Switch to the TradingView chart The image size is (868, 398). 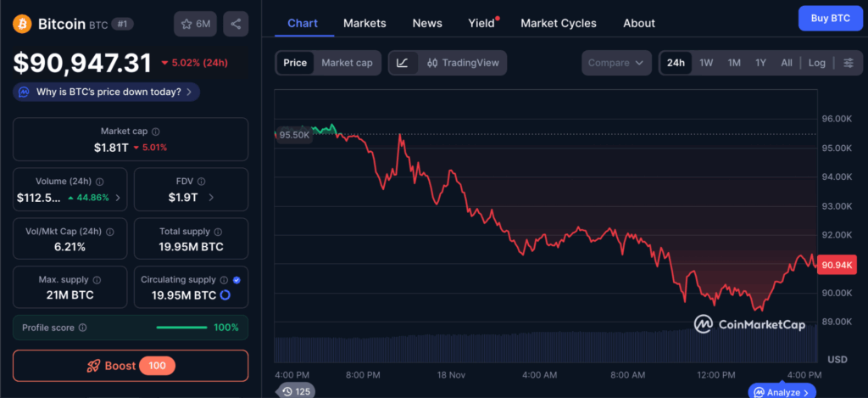click(x=463, y=63)
